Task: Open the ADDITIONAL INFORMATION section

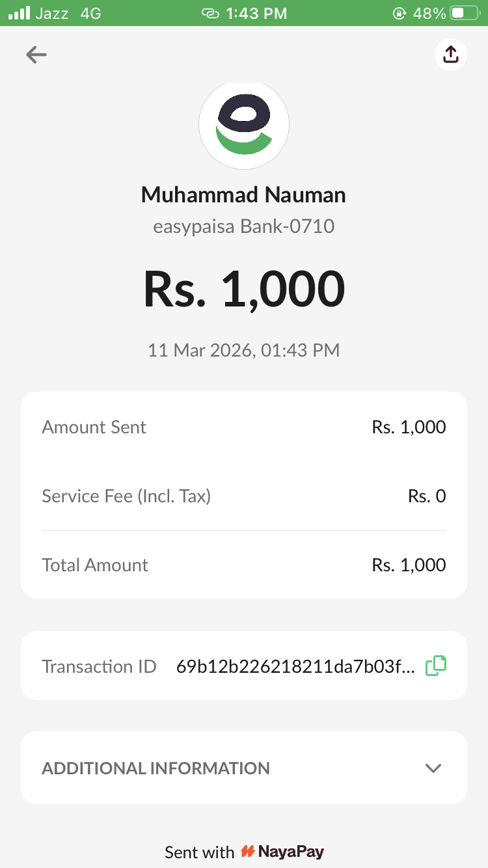Action: 156,768
